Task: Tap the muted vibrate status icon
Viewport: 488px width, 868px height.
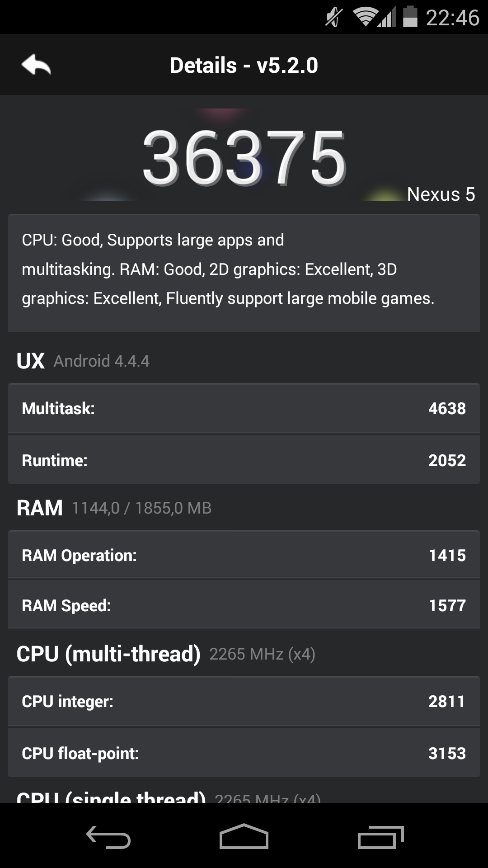Action: [333, 17]
